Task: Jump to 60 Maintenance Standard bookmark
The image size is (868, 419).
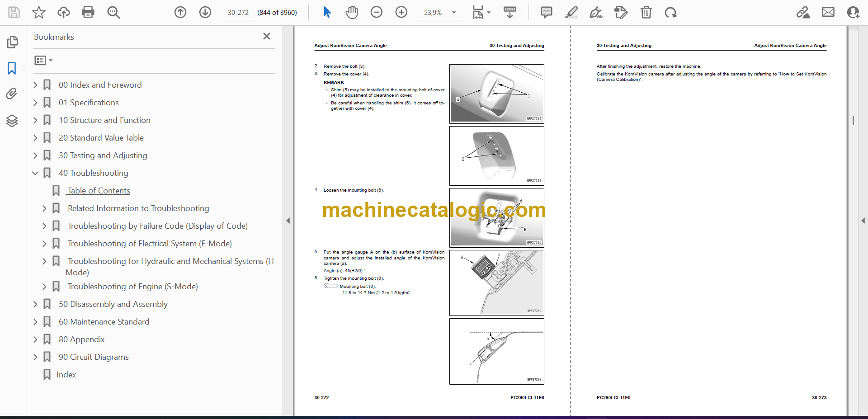Action: (x=104, y=321)
